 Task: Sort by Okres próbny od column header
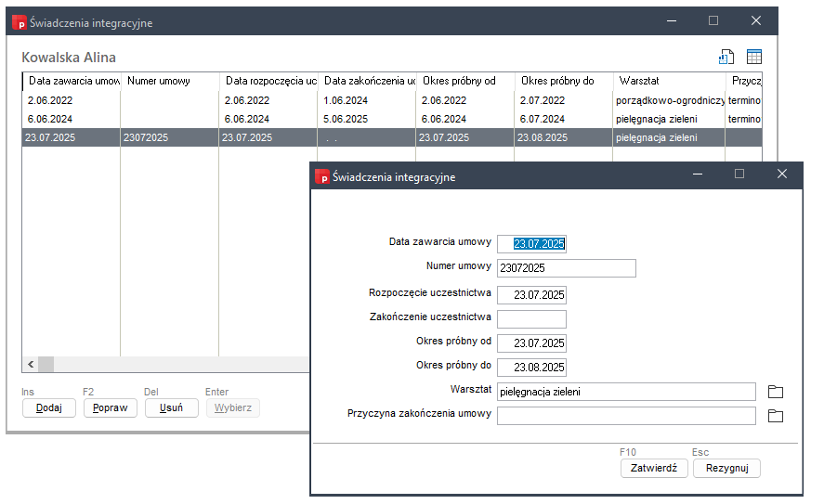coord(465,81)
